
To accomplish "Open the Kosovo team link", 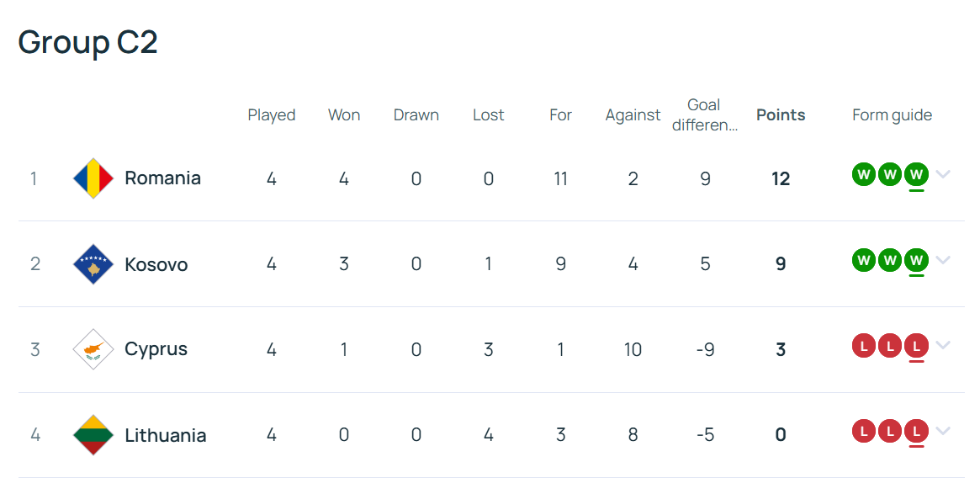I will 156,264.
